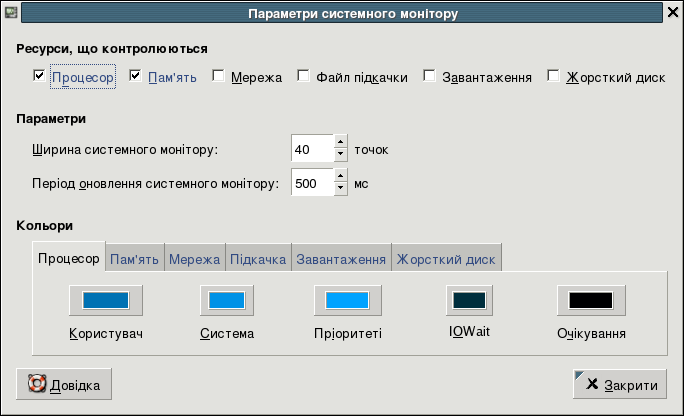Decrease update period with down arrow
Viewport: 684px width, 416px height.
pos(340,189)
